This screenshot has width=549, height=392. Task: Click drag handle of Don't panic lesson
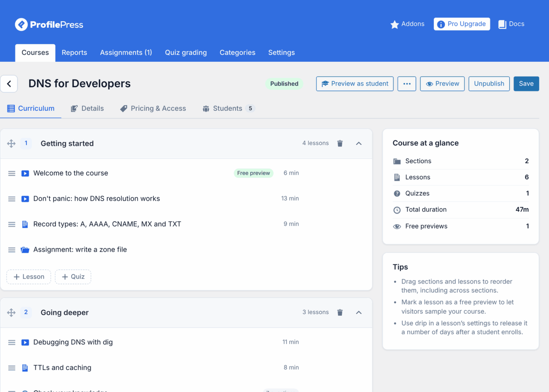click(x=12, y=199)
